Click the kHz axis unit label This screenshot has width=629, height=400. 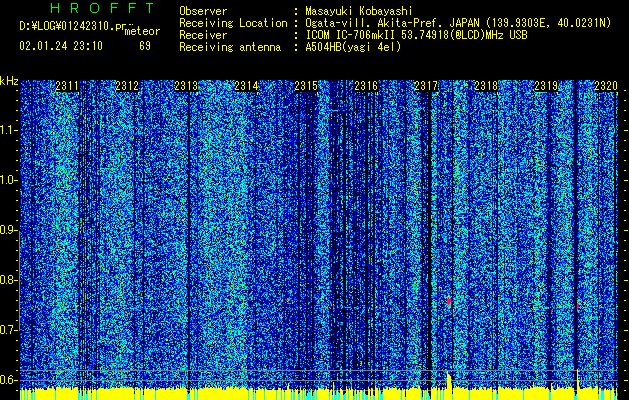click(9, 81)
